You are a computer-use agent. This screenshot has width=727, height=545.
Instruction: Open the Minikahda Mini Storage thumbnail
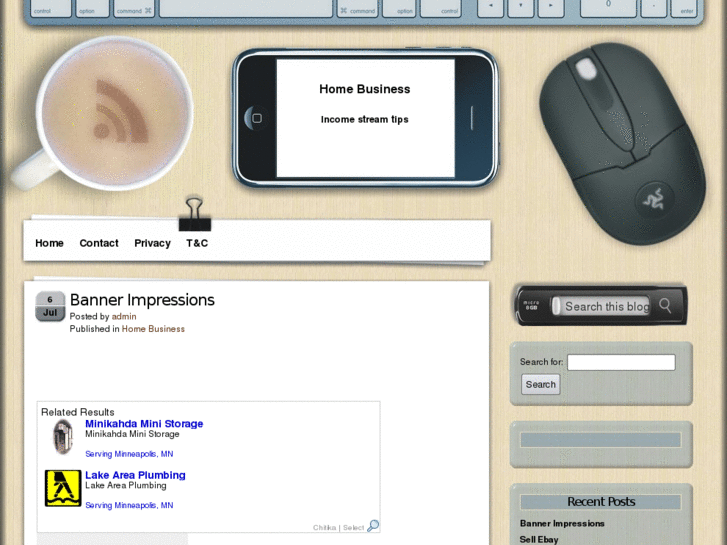click(63, 437)
